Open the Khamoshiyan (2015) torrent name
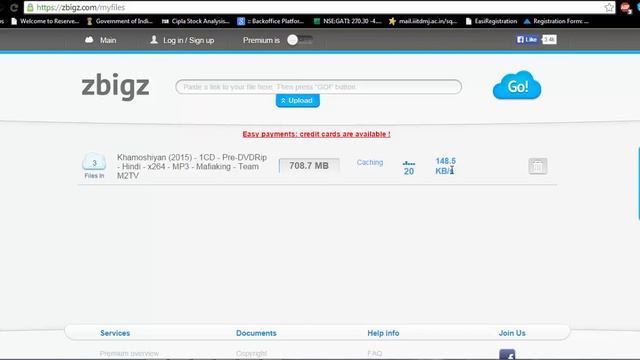This screenshot has width=640, height=360. click(x=192, y=167)
